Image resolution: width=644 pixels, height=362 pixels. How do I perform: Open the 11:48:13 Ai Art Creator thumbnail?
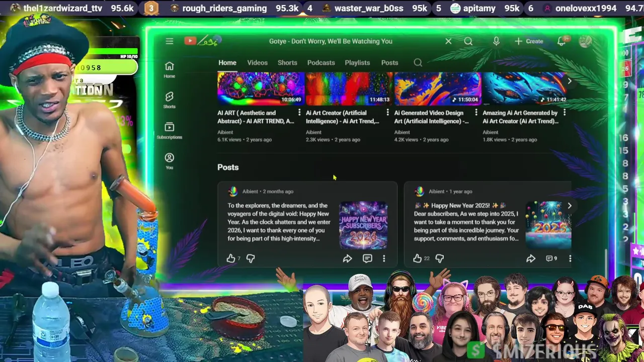[349, 88]
